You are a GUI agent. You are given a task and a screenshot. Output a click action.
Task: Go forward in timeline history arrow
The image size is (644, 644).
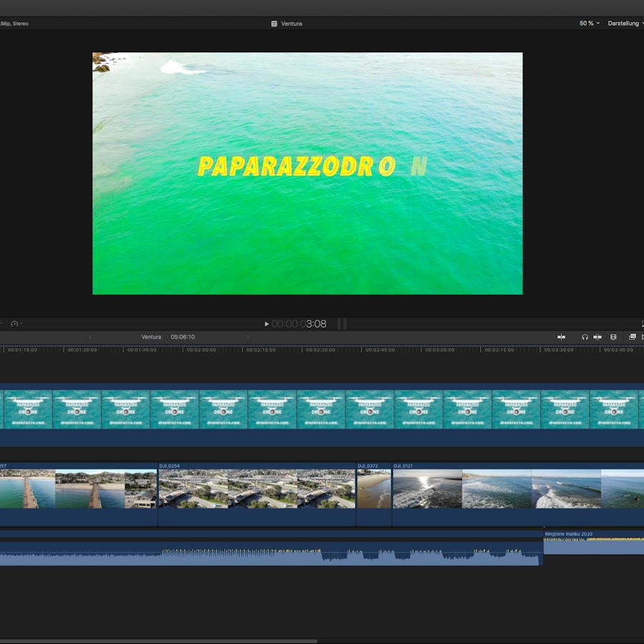click(248, 337)
